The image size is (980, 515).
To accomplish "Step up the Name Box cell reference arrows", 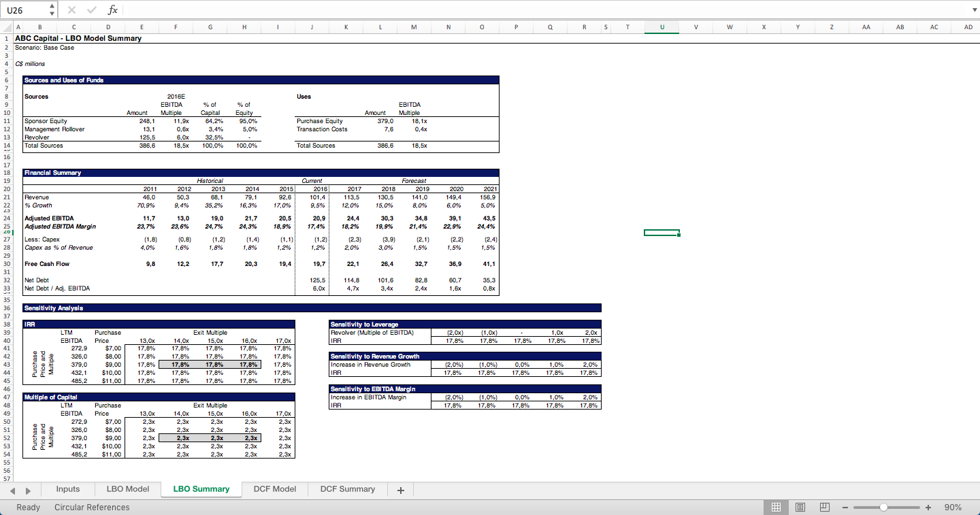I will tap(52, 7).
